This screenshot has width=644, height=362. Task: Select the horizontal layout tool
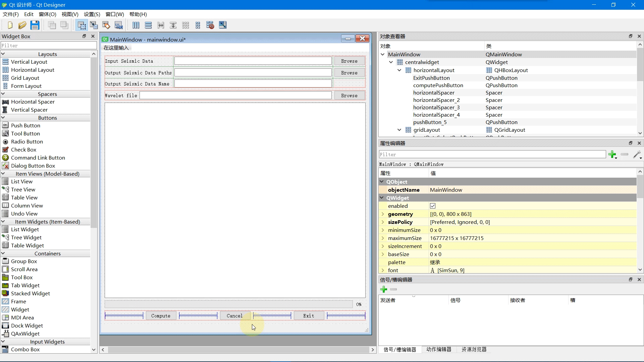coord(136,25)
